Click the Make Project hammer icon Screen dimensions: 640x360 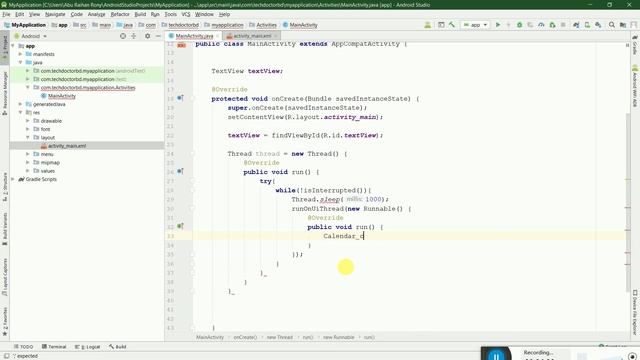tap(451, 25)
